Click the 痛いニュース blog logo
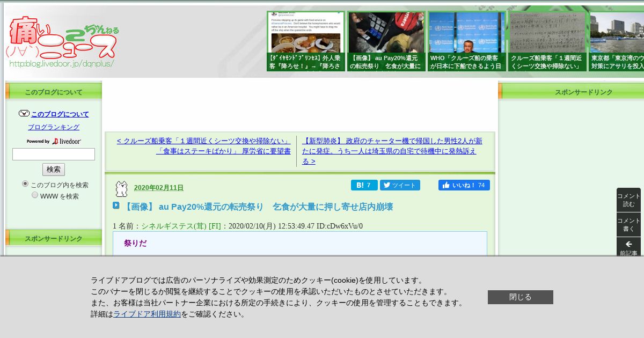 (x=62, y=42)
